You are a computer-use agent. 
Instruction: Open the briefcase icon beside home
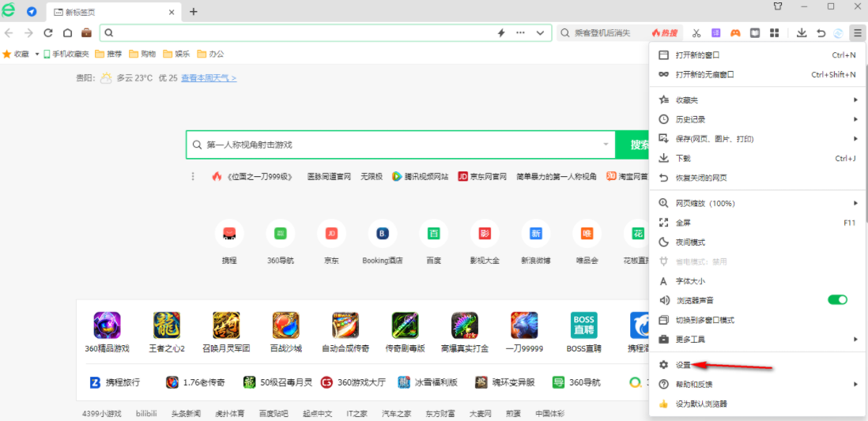click(87, 33)
